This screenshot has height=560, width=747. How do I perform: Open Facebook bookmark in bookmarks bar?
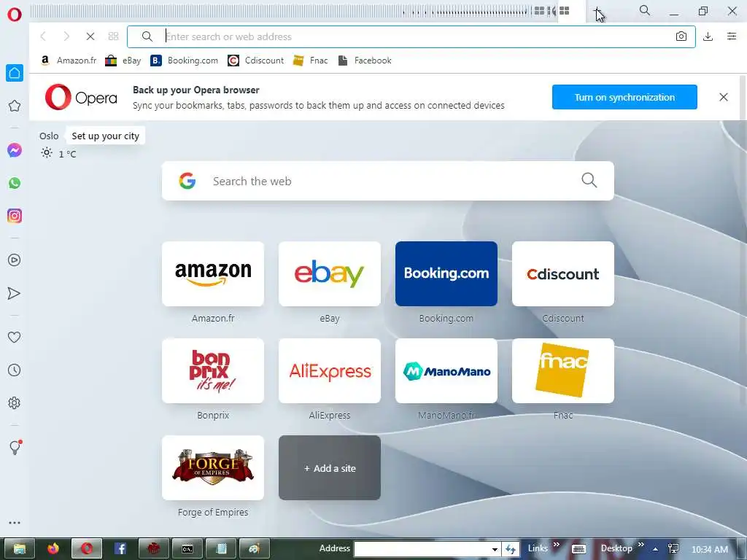tap(365, 61)
